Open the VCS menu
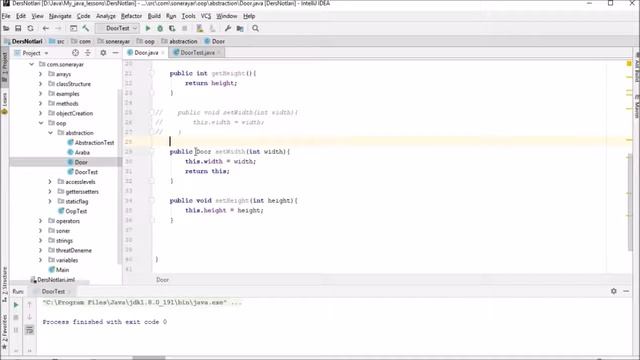This screenshot has height=360, width=640. pos(206,16)
